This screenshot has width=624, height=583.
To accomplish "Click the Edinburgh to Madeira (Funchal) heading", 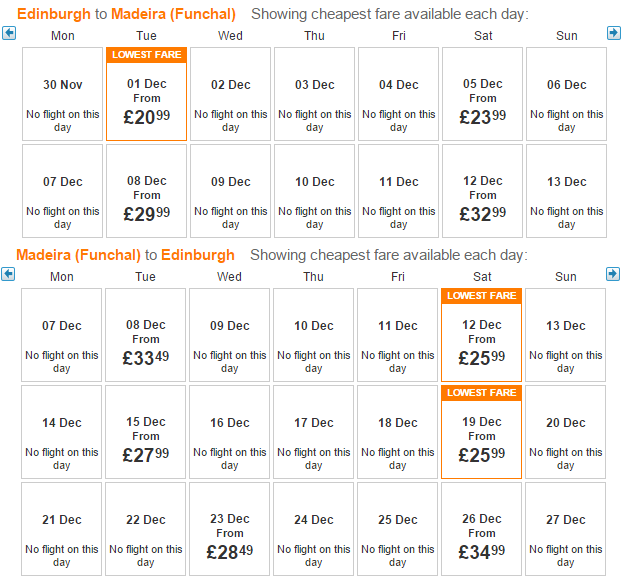I will (x=127, y=14).
